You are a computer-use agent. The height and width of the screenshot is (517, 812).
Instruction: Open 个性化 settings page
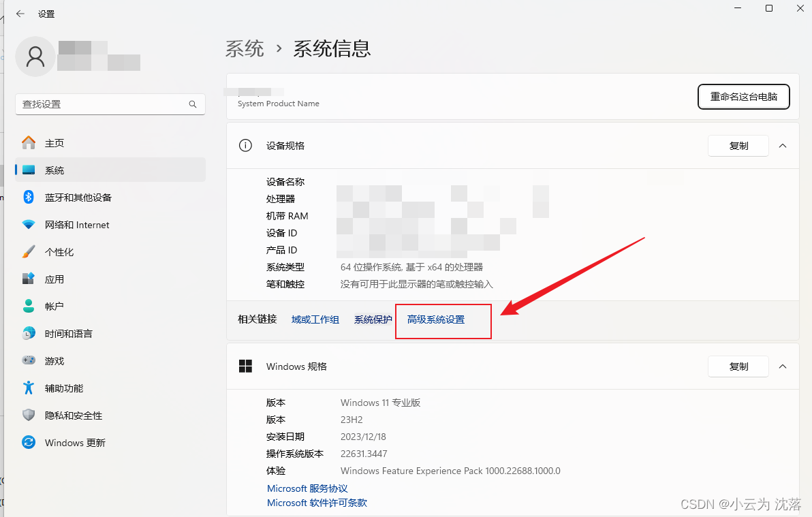[x=110, y=252]
